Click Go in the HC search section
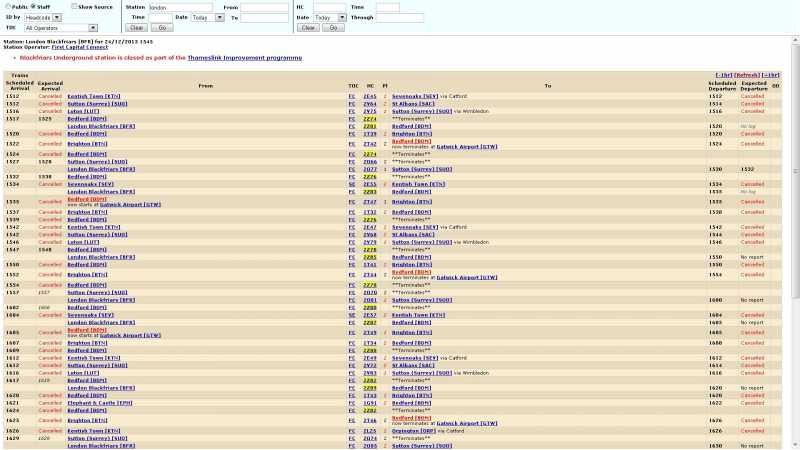800x450 pixels. [333, 28]
